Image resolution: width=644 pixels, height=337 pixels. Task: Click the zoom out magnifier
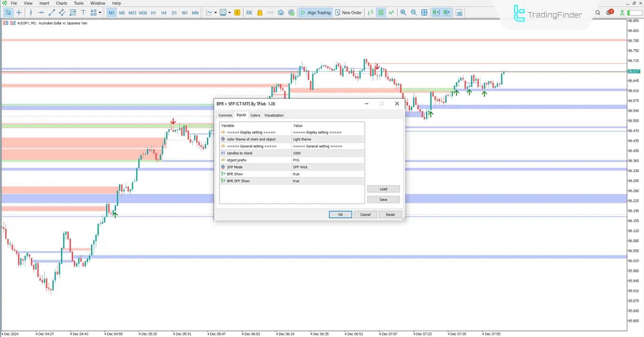(414, 13)
